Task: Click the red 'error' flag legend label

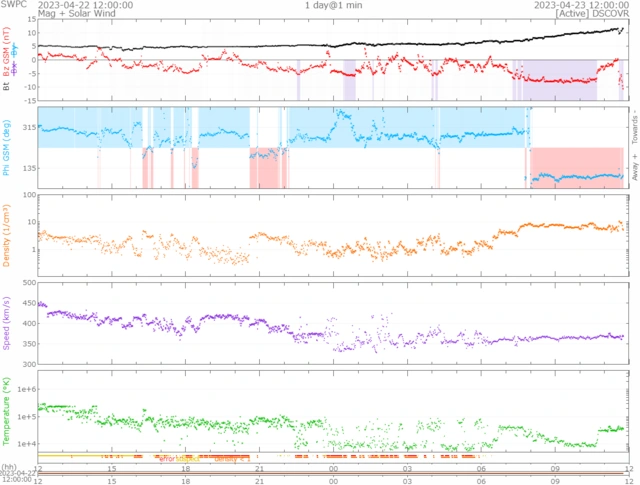Action: point(167,459)
